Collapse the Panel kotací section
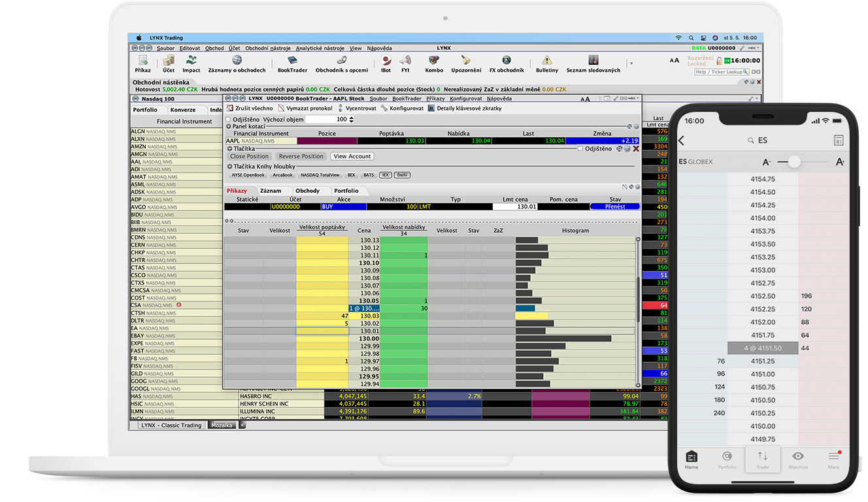The width and height of the screenshot is (868, 502). (x=229, y=126)
